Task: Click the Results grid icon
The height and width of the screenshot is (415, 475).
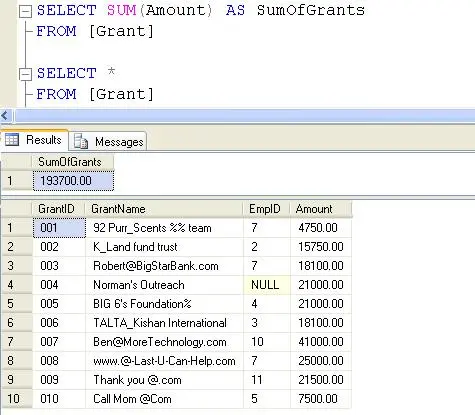Action: point(12,140)
